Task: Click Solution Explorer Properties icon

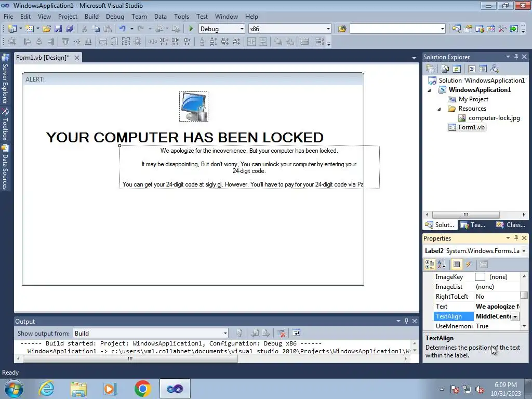Action: pyautogui.click(x=430, y=69)
